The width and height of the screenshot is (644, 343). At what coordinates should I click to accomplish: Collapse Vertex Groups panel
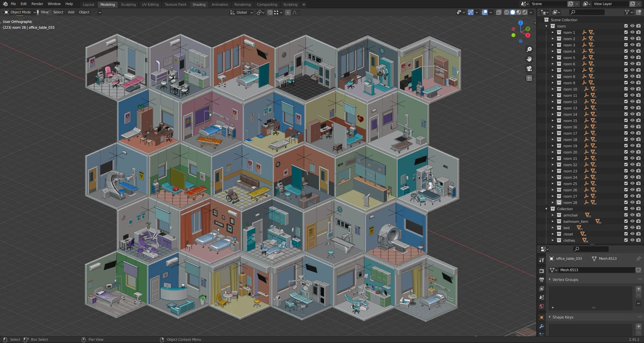pyautogui.click(x=550, y=279)
